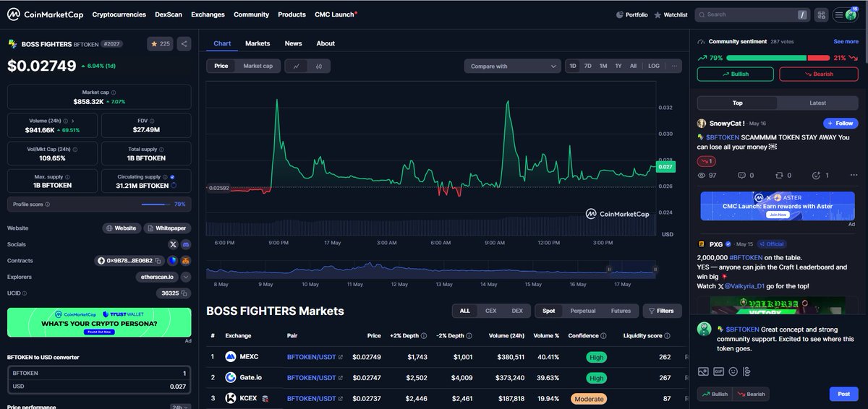Attach an image to your post
Viewport: 868px width, 409px height.
pos(703,371)
